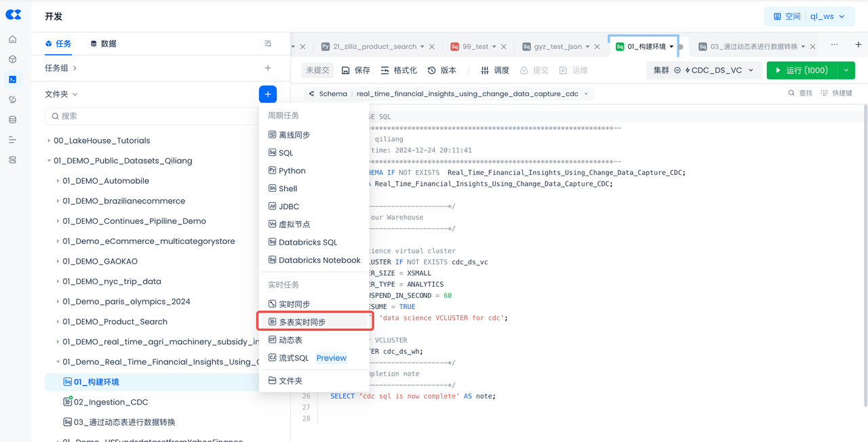The width and height of the screenshot is (868, 442).
Task: Open the keyboard shortcuts (快捷键) icon
Action: 825,94
